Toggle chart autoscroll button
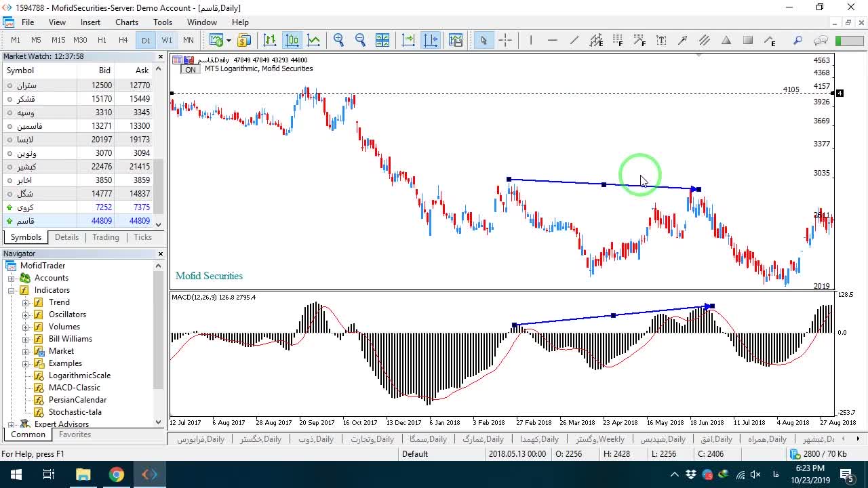This screenshot has width=868, height=488. point(408,41)
